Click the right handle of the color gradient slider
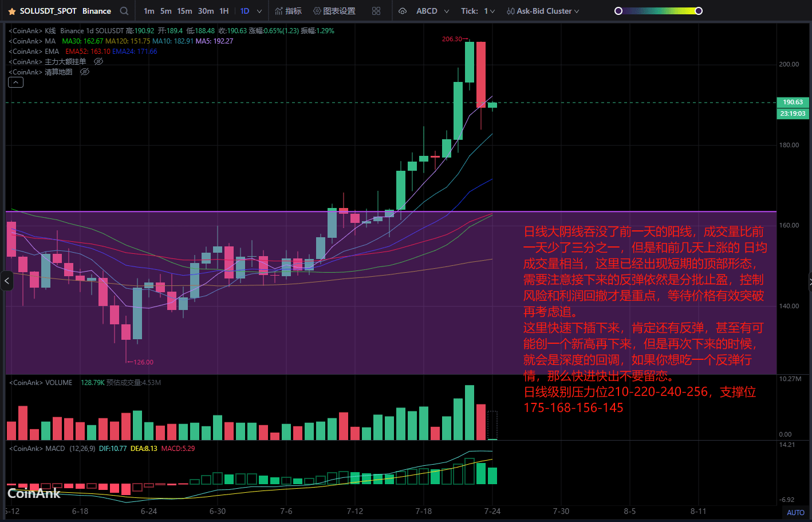Viewport: 812px width, 522px height. click(x=699, y=11)
